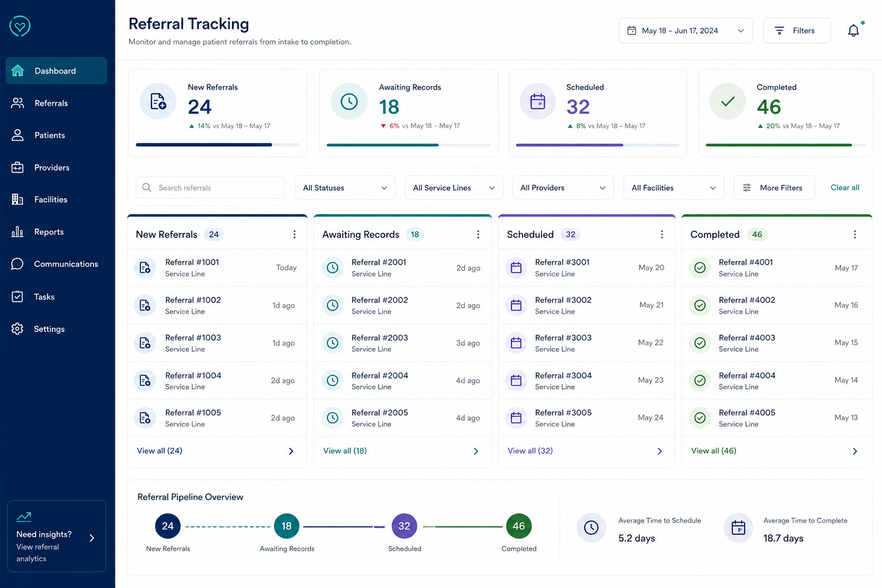The width and height of the screenshot is (882, 588).
Task: Expand the All Statuses dropdown
Action: tap(345, 188)
